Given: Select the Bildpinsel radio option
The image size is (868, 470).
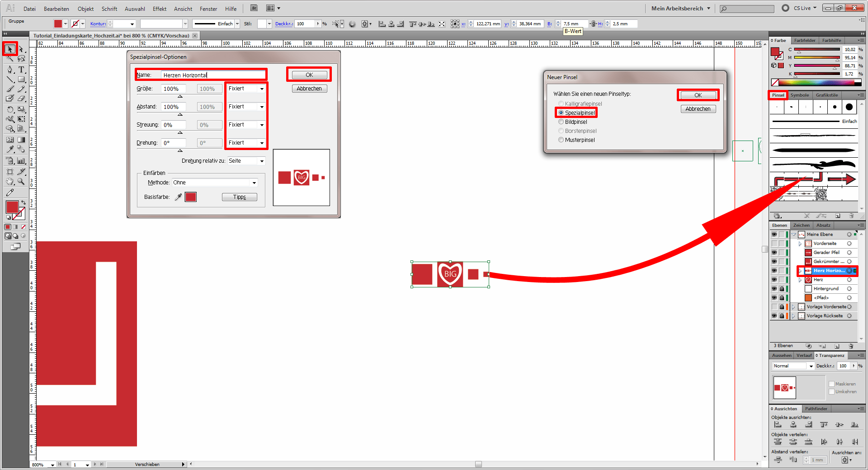Looking at the screenshot, I should pyautogui.click(x=561, y=122).
